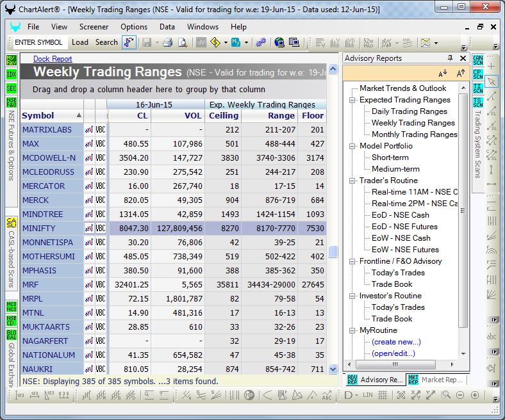The image size is (505, 420).
Task: Click scroll-down arrow of table scrollbar
Action: 333,369
